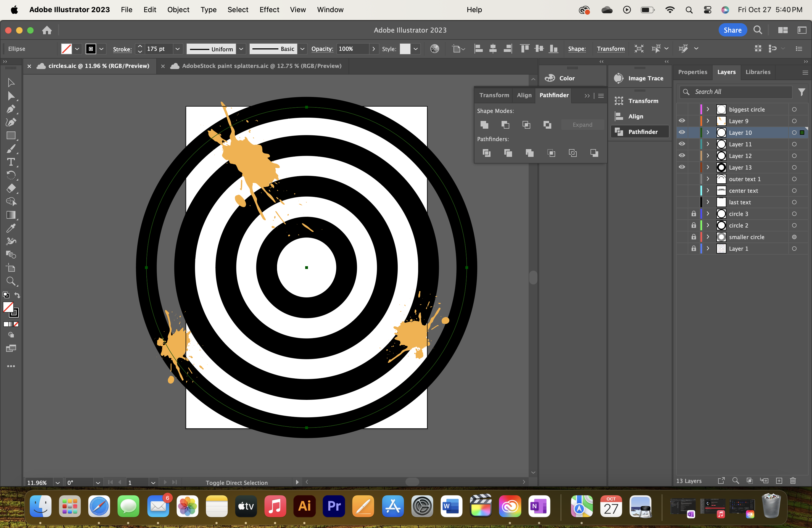Open the stroke weight dropdown
Screen dimensions: 812x528
pyautogui.click(x=177, y=49)
